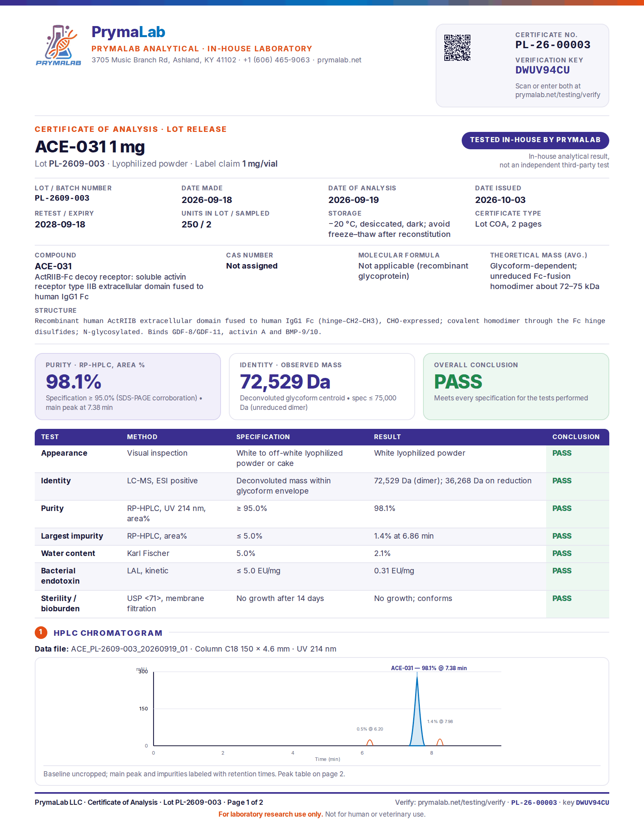Screen dimensions: 644x834
Task: Click the CAS number 'Not assigned' value
Action: pyautogui.click(x=252, y=266)
